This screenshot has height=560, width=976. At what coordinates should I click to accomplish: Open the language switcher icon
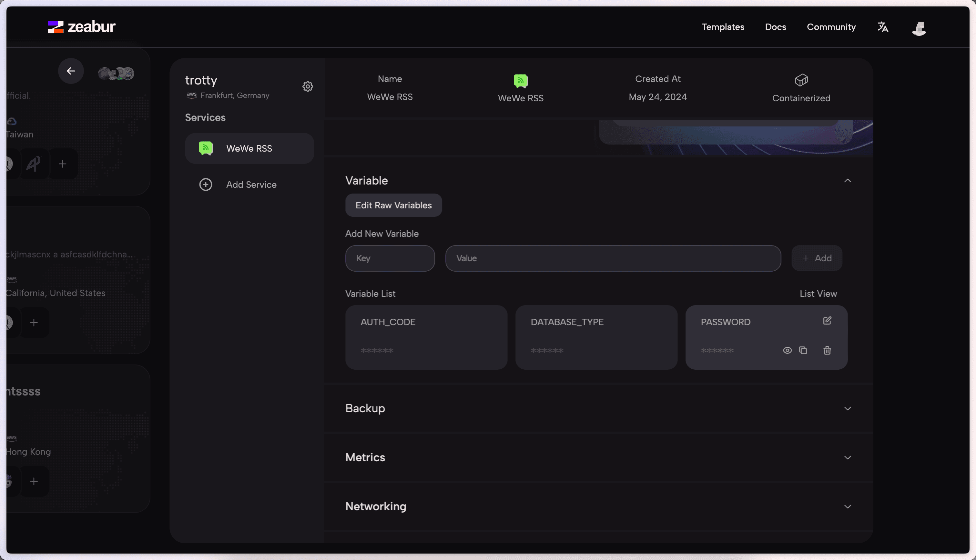pos(882,27)
